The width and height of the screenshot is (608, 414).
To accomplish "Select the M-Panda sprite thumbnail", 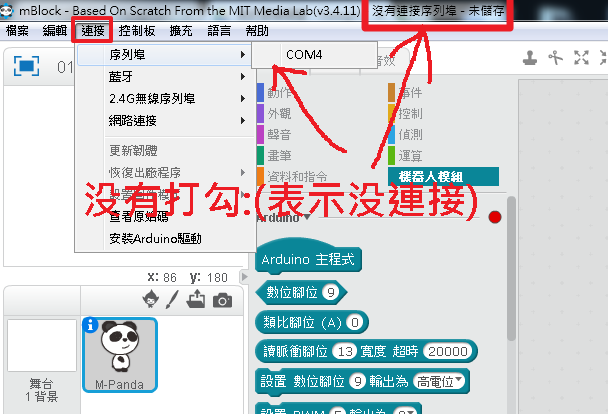I will (120, 355).
